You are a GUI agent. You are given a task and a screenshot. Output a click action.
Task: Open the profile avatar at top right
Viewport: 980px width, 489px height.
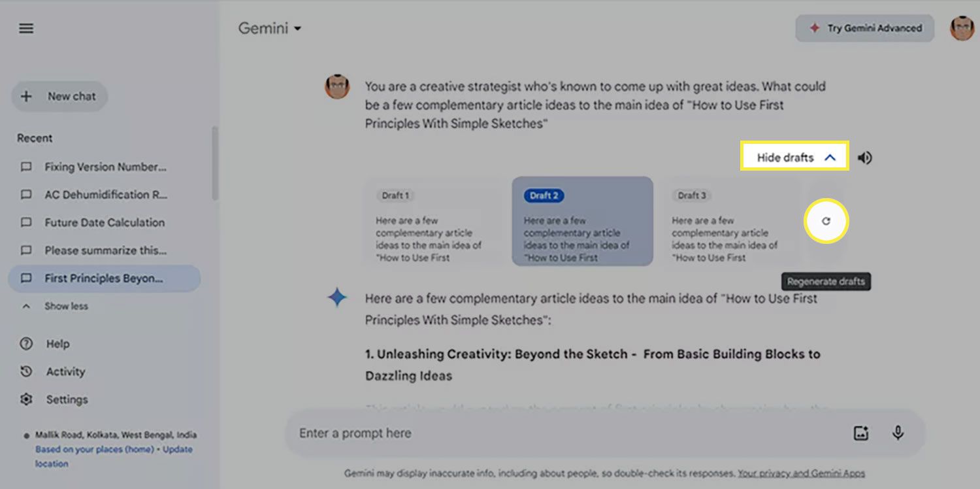point(962,28)
